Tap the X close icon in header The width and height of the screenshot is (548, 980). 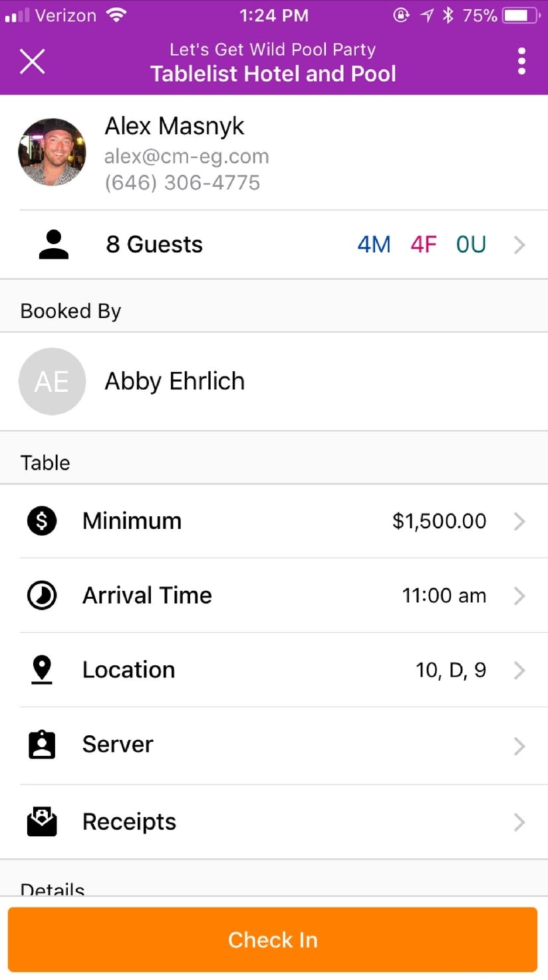tap(32, 62)
